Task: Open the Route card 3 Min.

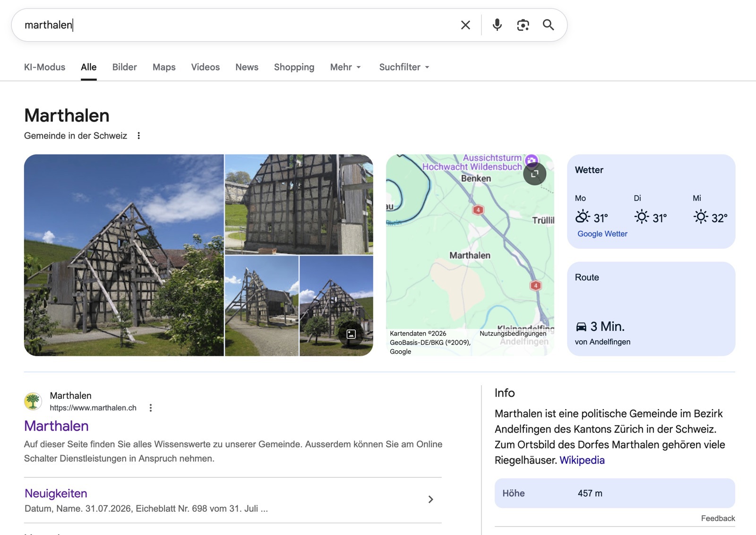Action: [x=651, y=309]
